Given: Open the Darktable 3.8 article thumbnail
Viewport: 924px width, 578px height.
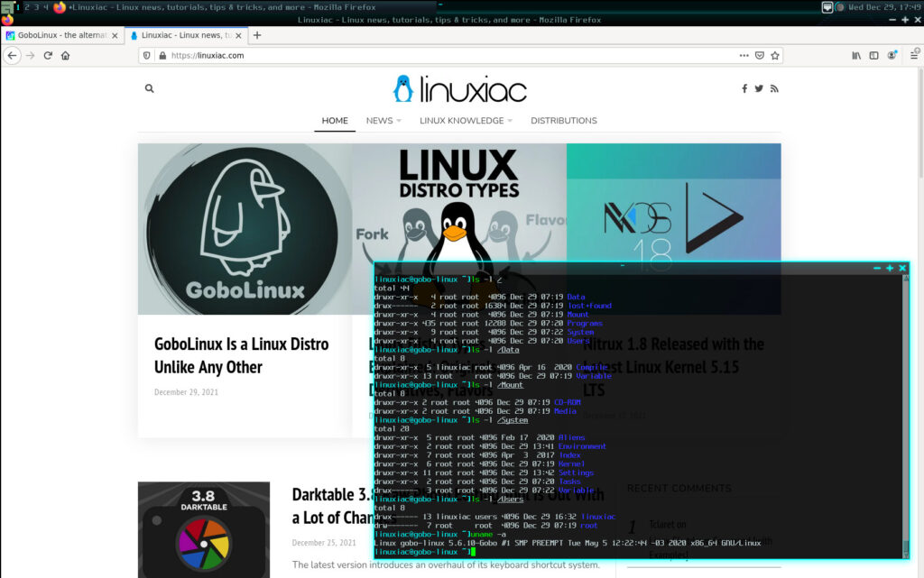Looking at the screenshot, I should pos(203,529).
